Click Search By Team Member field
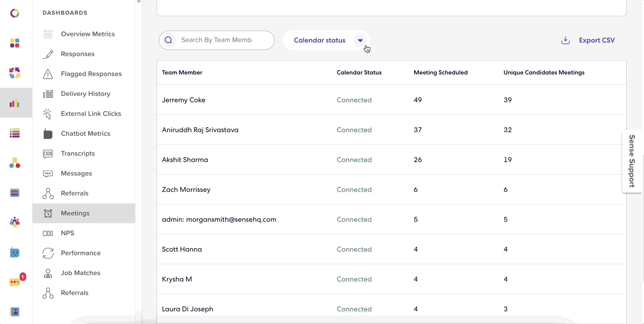Screen dimensions: 644x324 tap(217, 40)
